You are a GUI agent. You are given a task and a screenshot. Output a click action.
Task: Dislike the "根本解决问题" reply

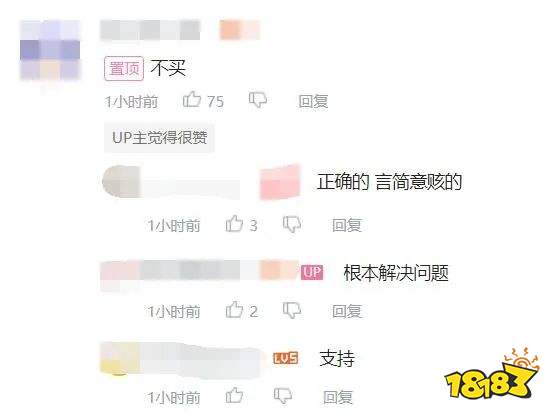click(292, 310)
